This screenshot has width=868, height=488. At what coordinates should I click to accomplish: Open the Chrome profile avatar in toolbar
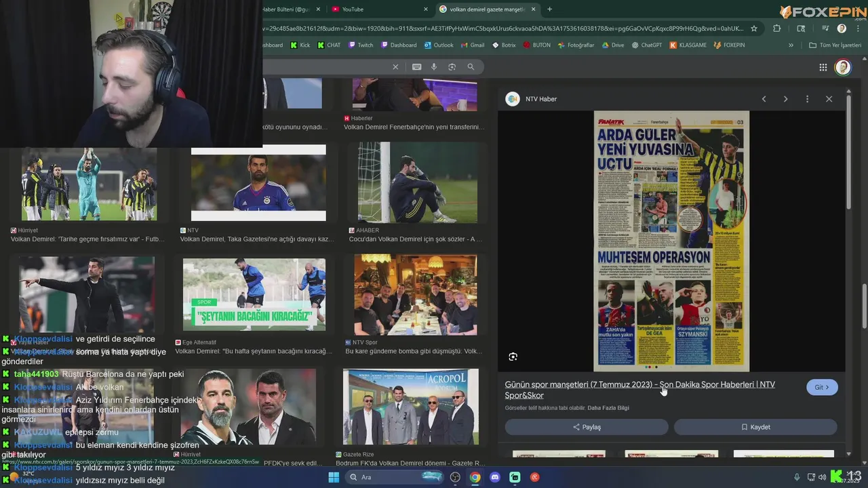coord(842,28)
